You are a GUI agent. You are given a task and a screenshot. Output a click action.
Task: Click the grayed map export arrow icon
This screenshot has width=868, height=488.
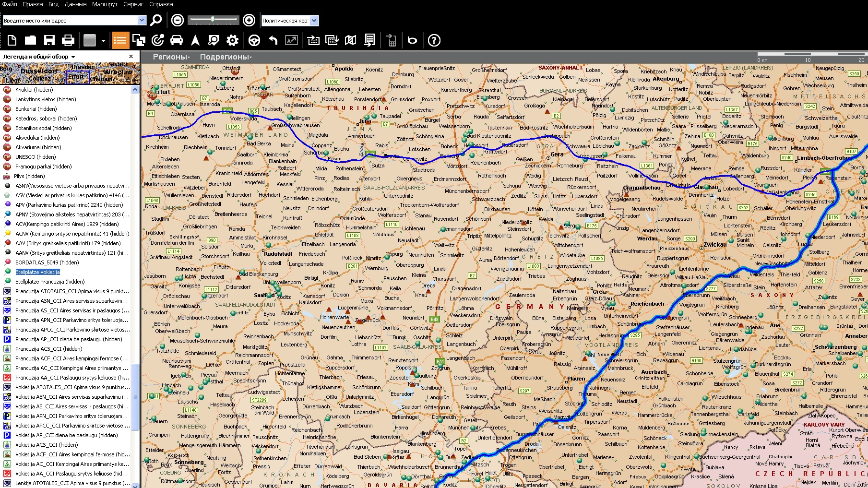pos(292,40)
